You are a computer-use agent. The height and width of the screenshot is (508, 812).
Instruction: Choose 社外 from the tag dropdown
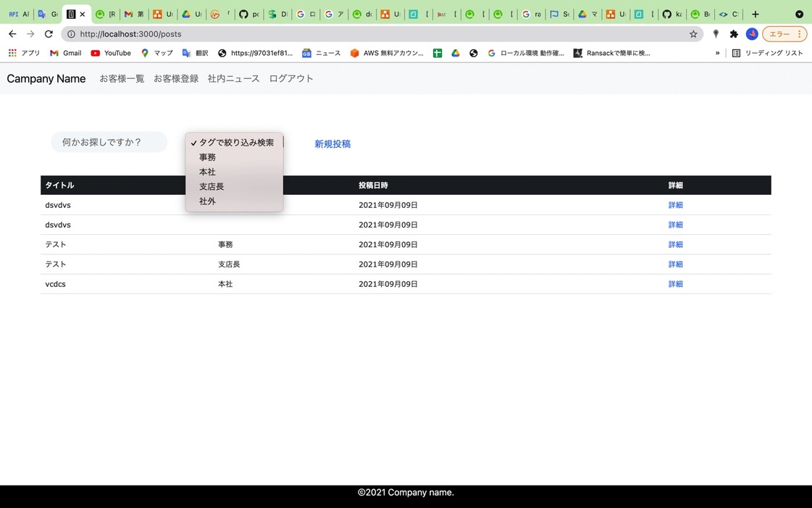[x=234, y=201]
